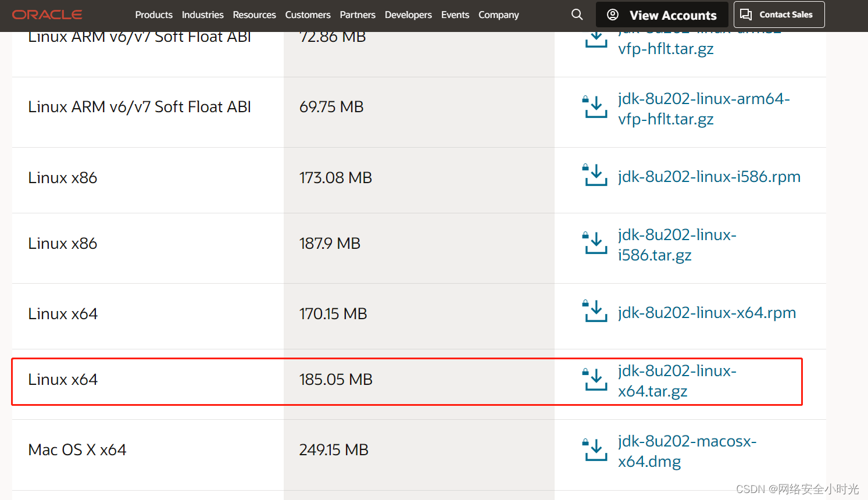This screenshot has width=868, height=500.
Task: Select the 187.9 MB file size cell
Action: click(419, 248)
